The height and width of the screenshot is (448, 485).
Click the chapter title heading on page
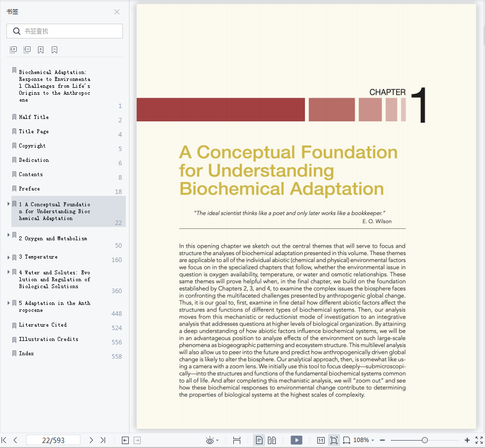click(x=288, y=171)
